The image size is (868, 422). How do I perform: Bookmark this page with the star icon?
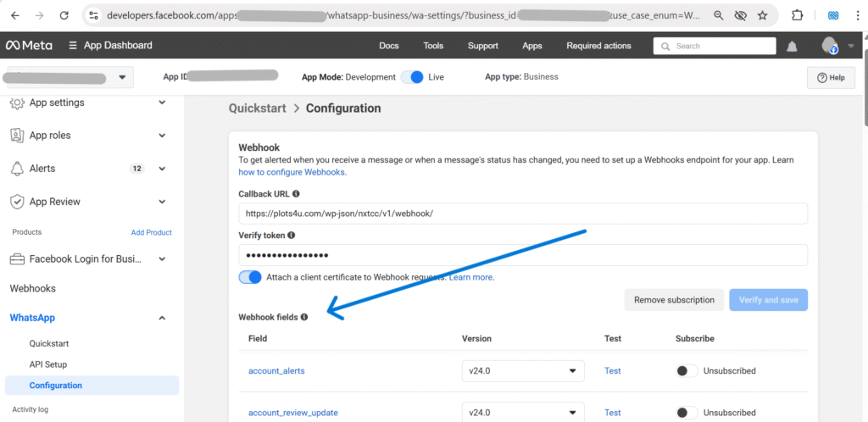click(x=762, y=15)
